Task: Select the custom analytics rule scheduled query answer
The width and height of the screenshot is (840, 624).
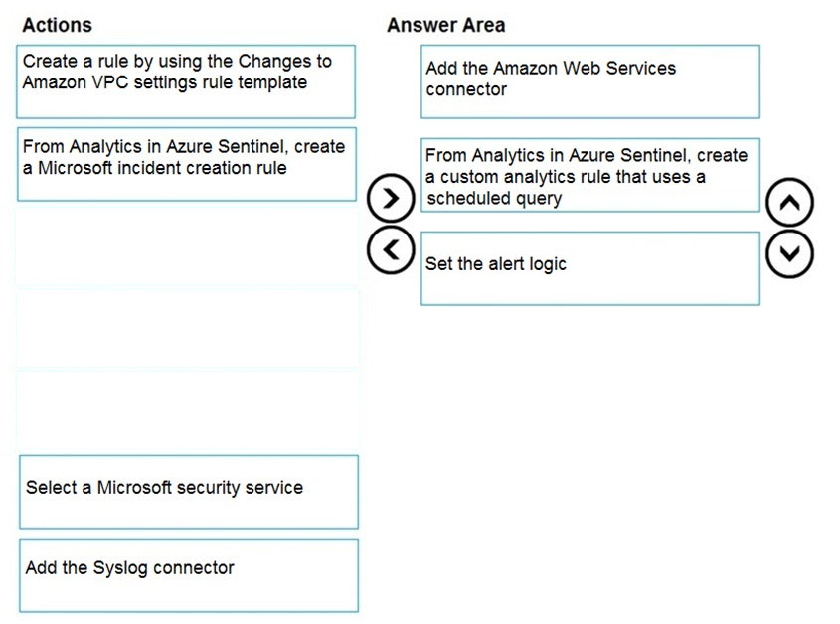Action: pos(590,175)
